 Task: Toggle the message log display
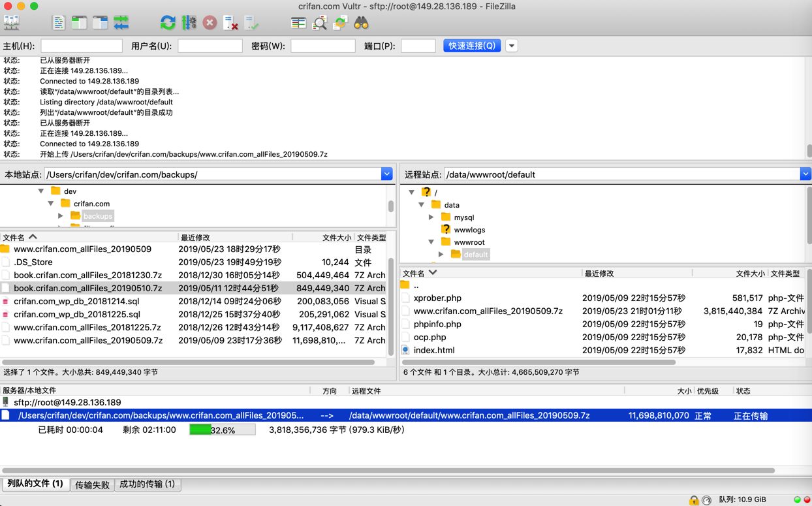(x=59, y=23)
